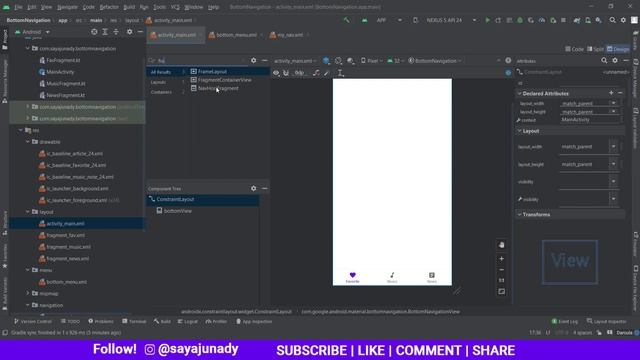Click design surface layers icon

(x=326, y=61)
